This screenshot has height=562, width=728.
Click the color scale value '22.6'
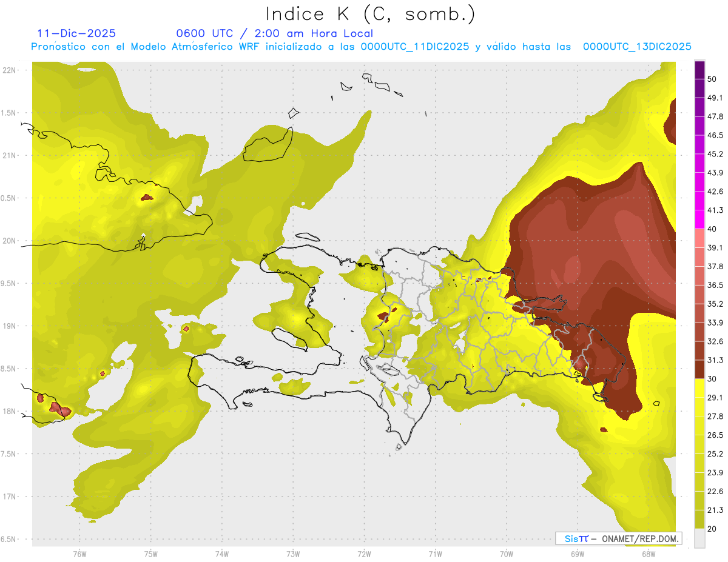(715, 492)
